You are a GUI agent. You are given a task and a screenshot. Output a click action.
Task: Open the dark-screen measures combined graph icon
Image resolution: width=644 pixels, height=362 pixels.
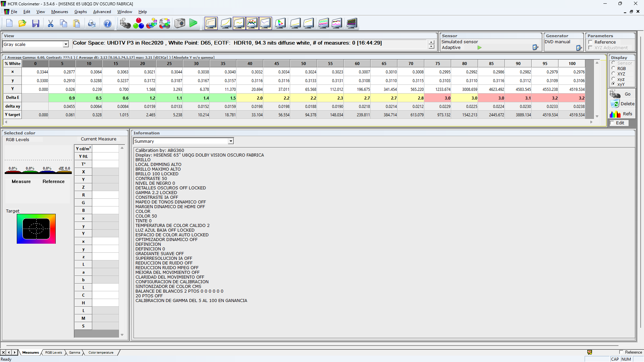(x=352, y=23)
